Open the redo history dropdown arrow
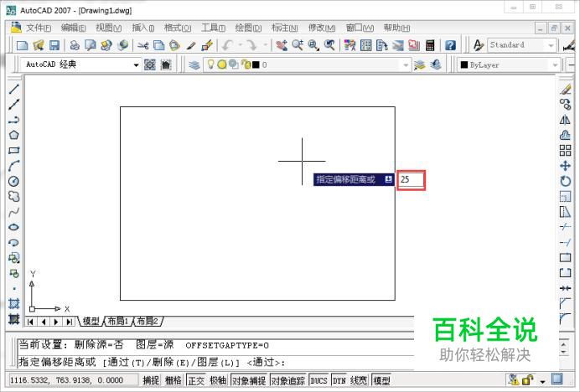The image size is (580, 392). [265, 45]
